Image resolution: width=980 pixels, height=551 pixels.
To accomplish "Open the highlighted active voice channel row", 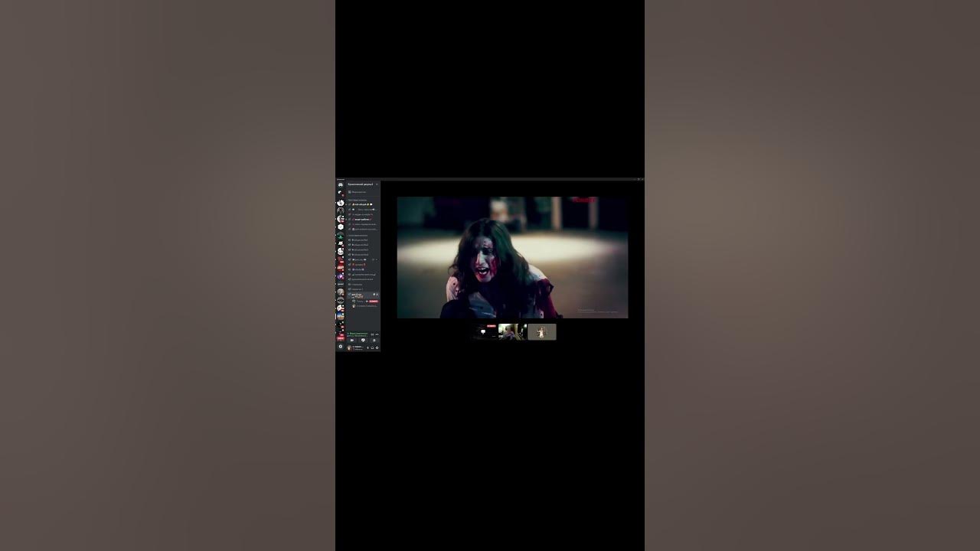I will [x=364, y=294].
